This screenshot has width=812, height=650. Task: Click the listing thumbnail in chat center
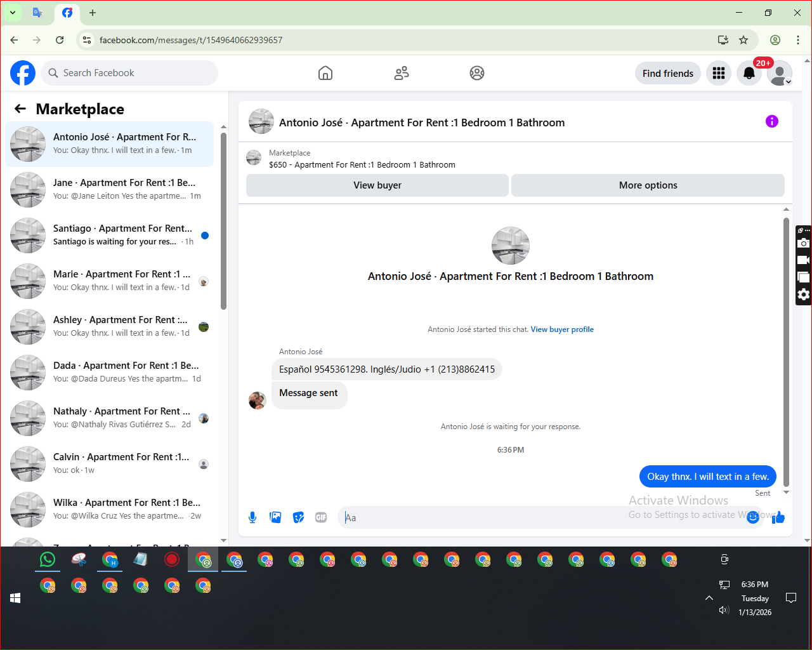511,246
